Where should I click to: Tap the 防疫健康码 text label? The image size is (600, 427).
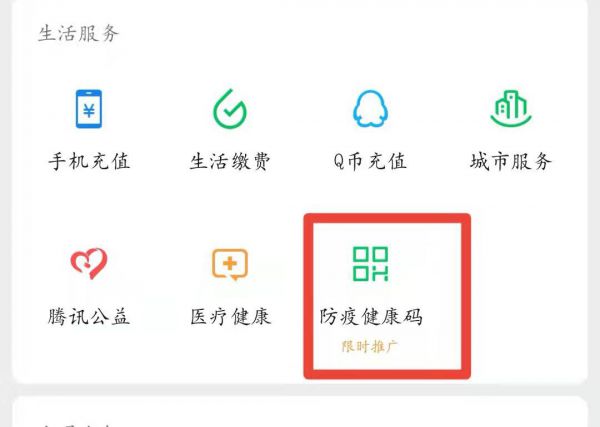pos(371,316)
